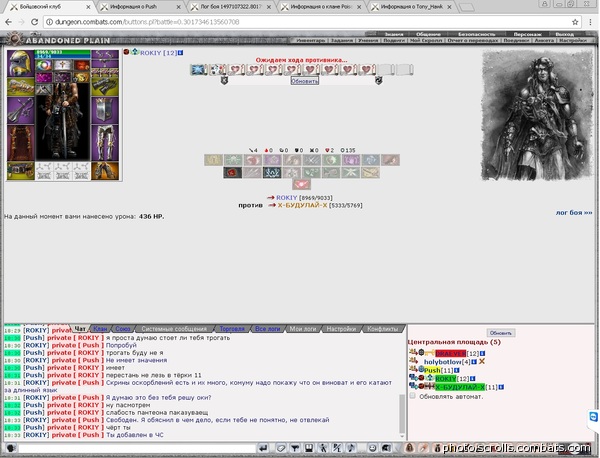
Task: Open the Настройки chat tab
Action: 341,329
